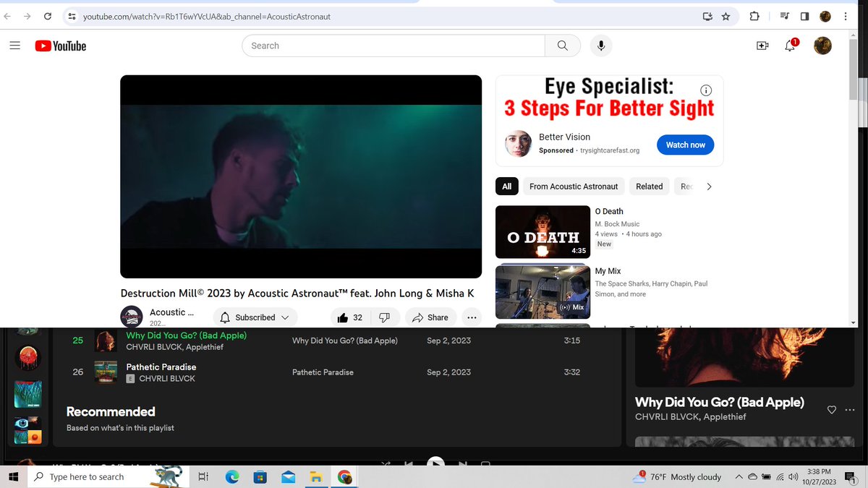The image size is (868, 488).
Task: Select From Acoustic Astronaut chip
Action: [x=574, y=187]
